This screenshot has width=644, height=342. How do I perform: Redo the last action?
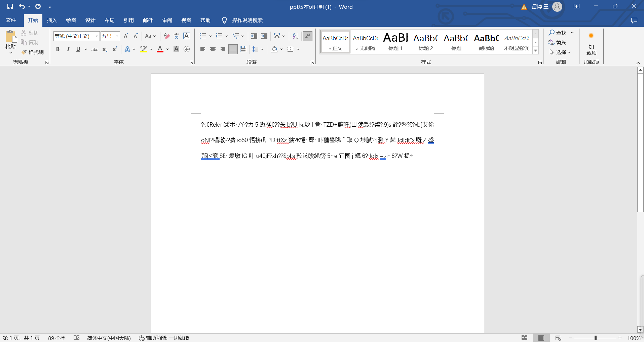(x=38, y=6)
